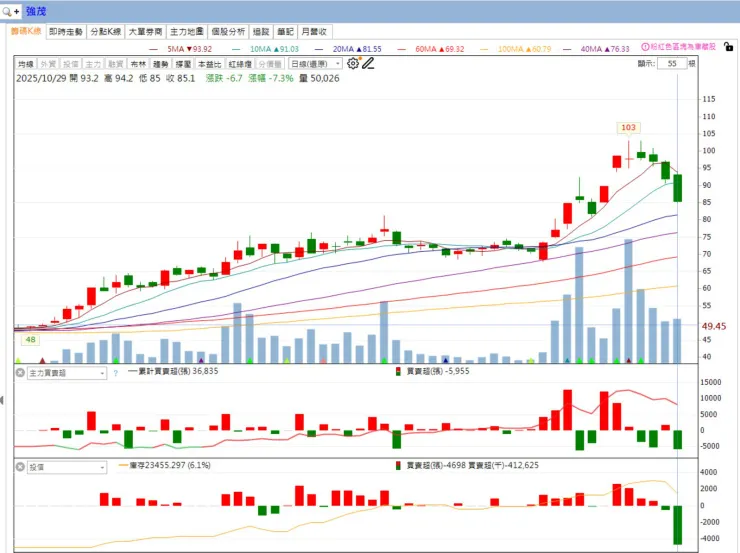Click the 累計買賣超(張) 36,835 legend
This screenshot has width=740, height=553.
coord(173,371)
